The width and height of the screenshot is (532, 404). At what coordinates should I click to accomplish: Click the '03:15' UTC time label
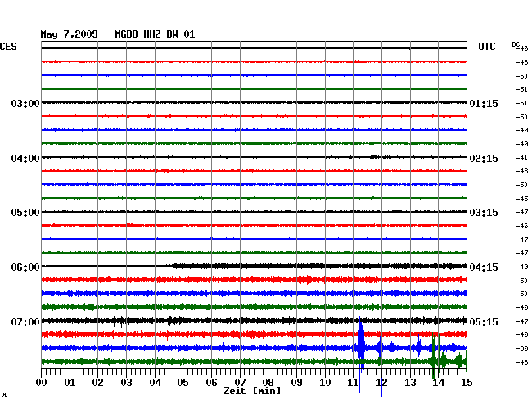484,213
